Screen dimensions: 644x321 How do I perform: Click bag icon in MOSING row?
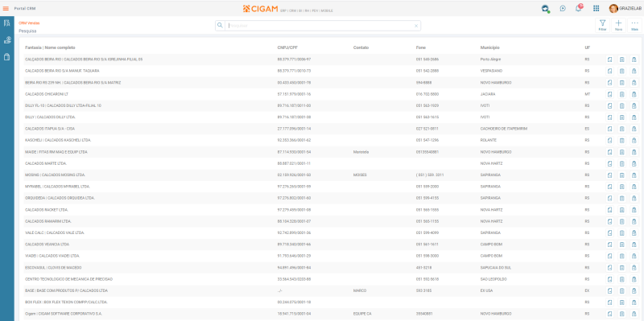(634, 175)
